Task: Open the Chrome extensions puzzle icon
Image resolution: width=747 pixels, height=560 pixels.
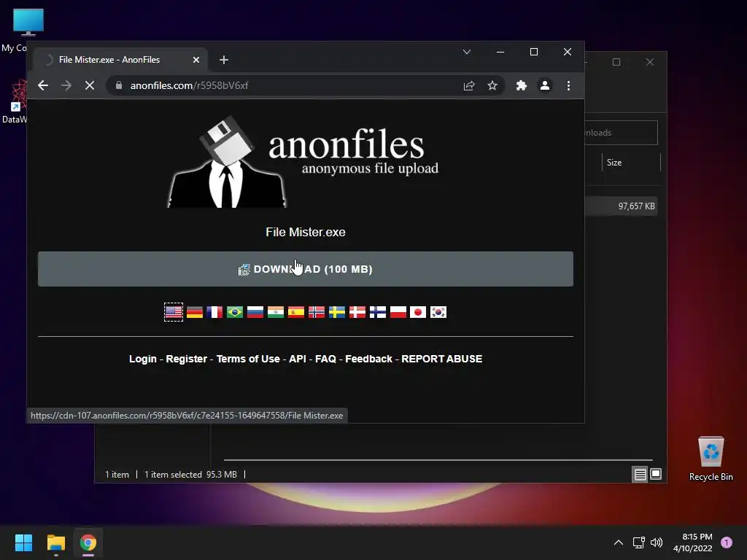Action: tap(521, 86)
